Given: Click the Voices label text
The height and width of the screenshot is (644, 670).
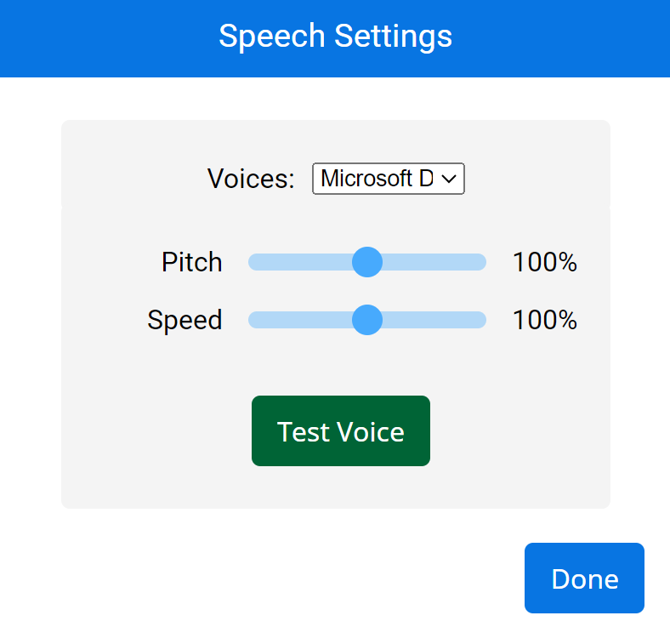Looking at the screenshot, I should pos(251,179).
